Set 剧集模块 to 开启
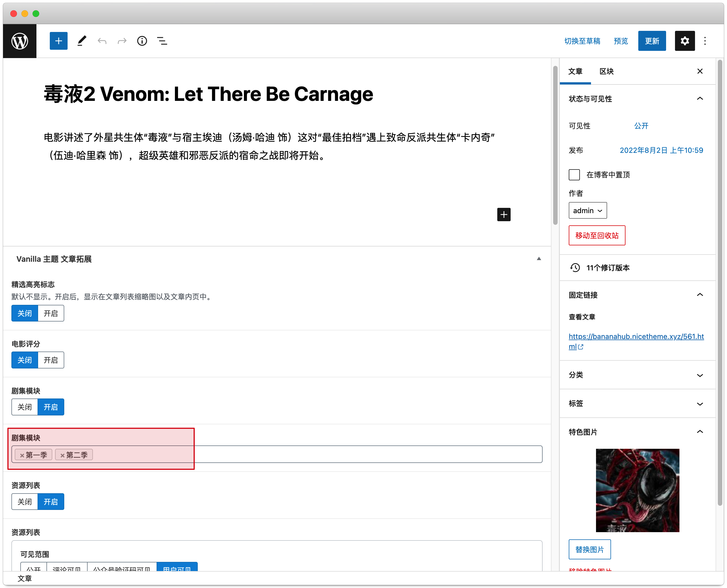 (x=51, y=407)
